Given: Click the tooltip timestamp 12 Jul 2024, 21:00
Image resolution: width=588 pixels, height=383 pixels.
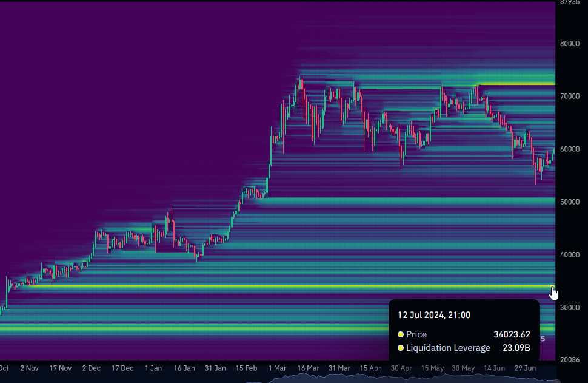Looking at the screenshot, I should pyautogui.click(x=434, y=315).
